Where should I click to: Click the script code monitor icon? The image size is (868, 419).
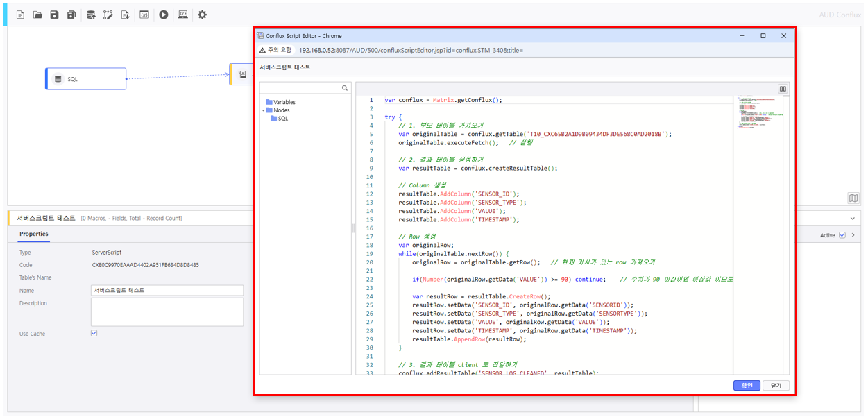tap(183, 15)
